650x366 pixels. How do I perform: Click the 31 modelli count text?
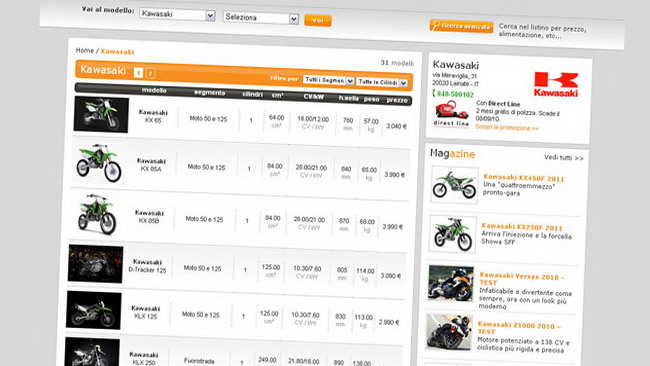pyautogui.click(x=397, y=63)
